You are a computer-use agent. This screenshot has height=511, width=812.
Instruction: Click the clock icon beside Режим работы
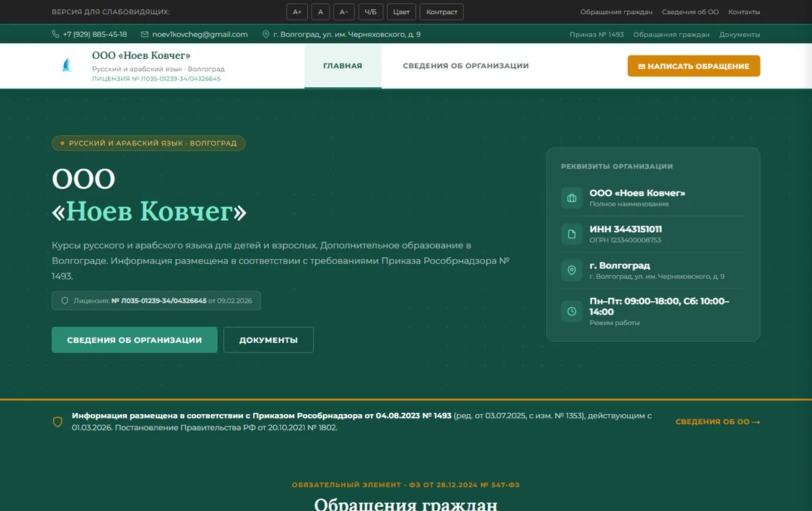pos(572,311)
